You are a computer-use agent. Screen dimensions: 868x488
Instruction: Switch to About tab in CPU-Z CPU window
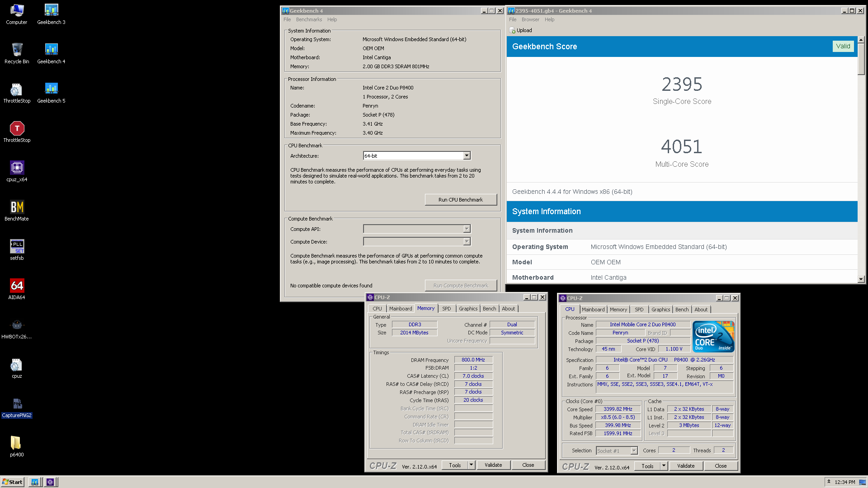(701, 310)
